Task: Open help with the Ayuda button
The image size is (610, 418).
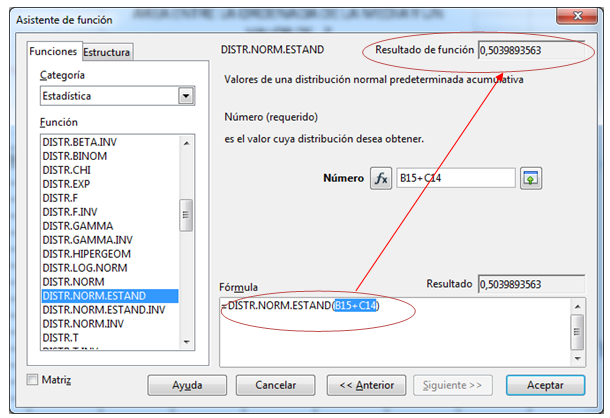Action: (187, 385)
